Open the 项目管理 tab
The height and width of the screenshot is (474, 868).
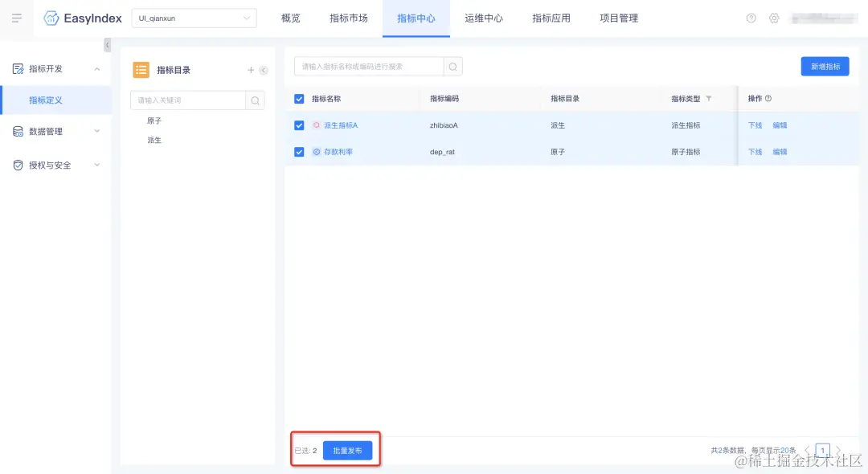619,18
